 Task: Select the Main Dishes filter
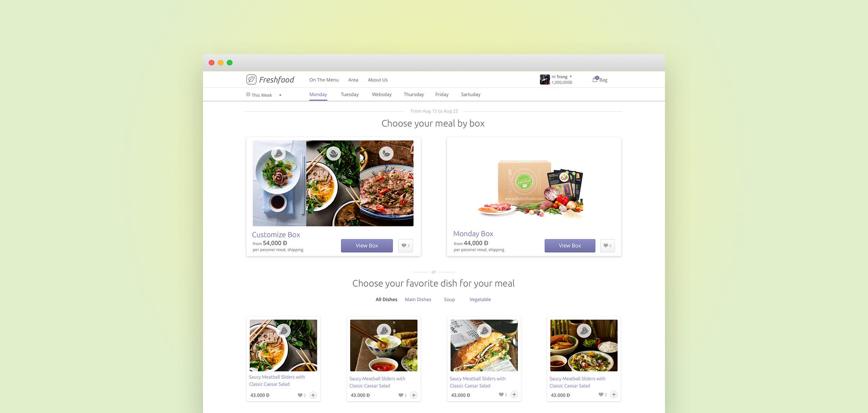(418, 299)
